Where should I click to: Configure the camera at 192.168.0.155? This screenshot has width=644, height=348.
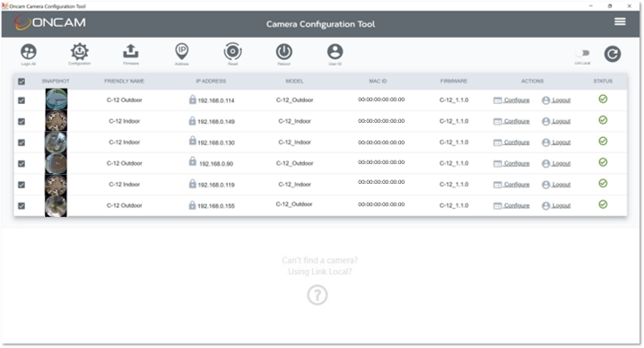tap(511, 205)
